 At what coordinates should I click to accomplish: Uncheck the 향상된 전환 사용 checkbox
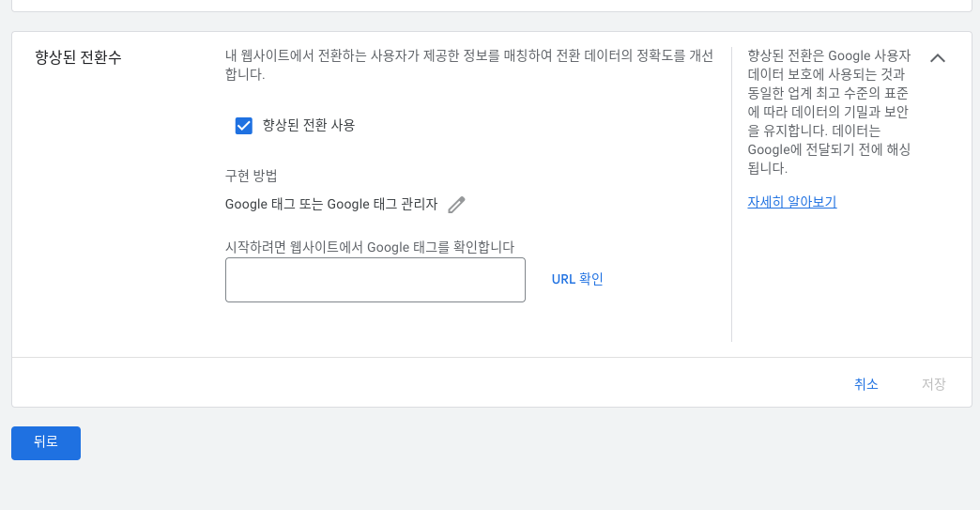tap(244, 126)
